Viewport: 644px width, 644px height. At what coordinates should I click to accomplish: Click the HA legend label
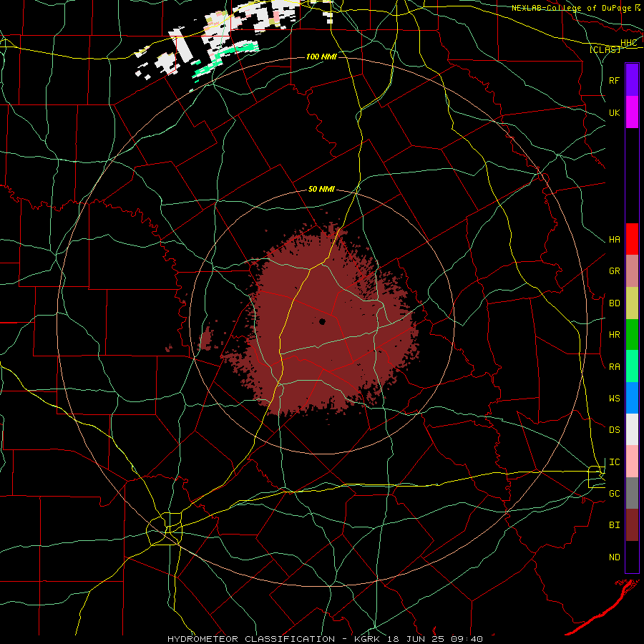click(x=615, y=239)
